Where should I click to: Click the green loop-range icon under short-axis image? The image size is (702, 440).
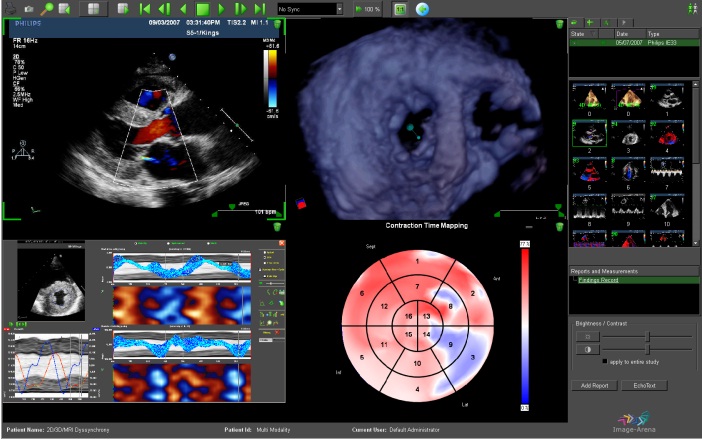(x=21, y=324)
